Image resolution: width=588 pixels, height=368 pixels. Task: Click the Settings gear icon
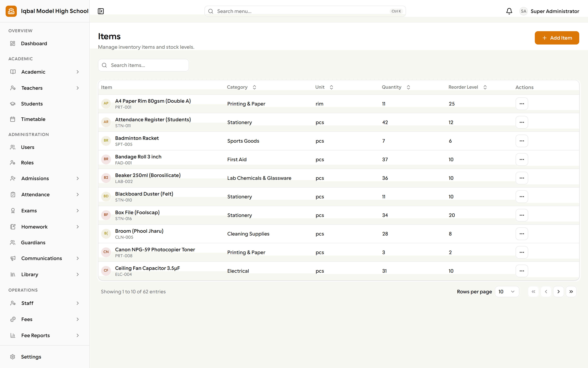coord(13,357)
